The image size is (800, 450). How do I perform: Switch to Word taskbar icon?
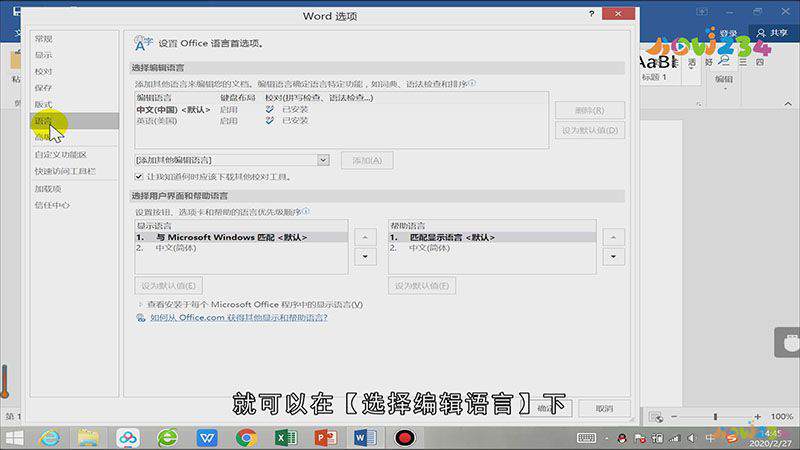click(365, 438)
